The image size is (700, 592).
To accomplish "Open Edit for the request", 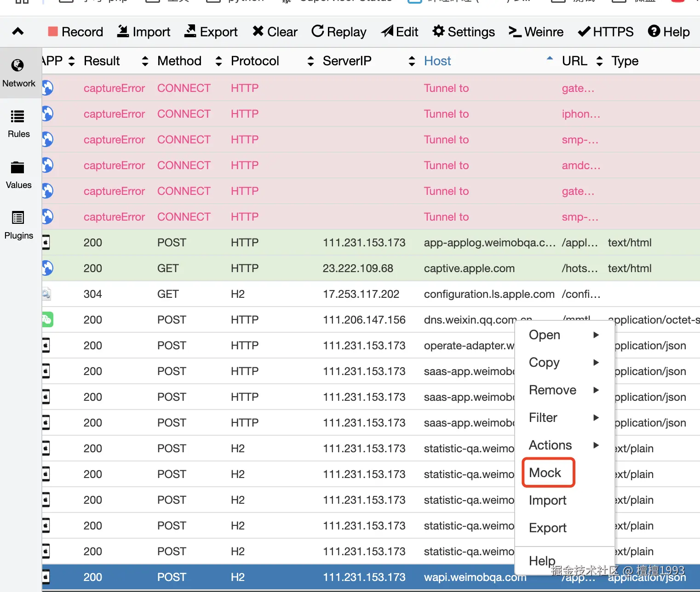I will click(400, 32).
